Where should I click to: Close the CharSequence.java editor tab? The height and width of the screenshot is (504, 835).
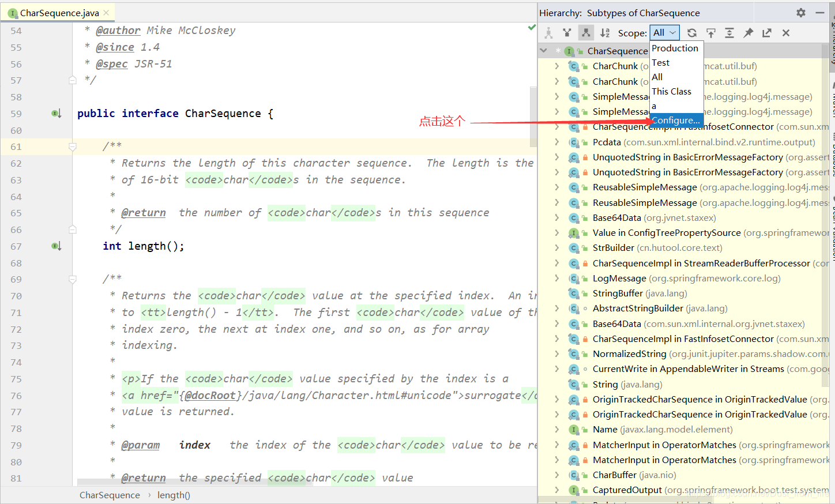(x=106, y=13)
